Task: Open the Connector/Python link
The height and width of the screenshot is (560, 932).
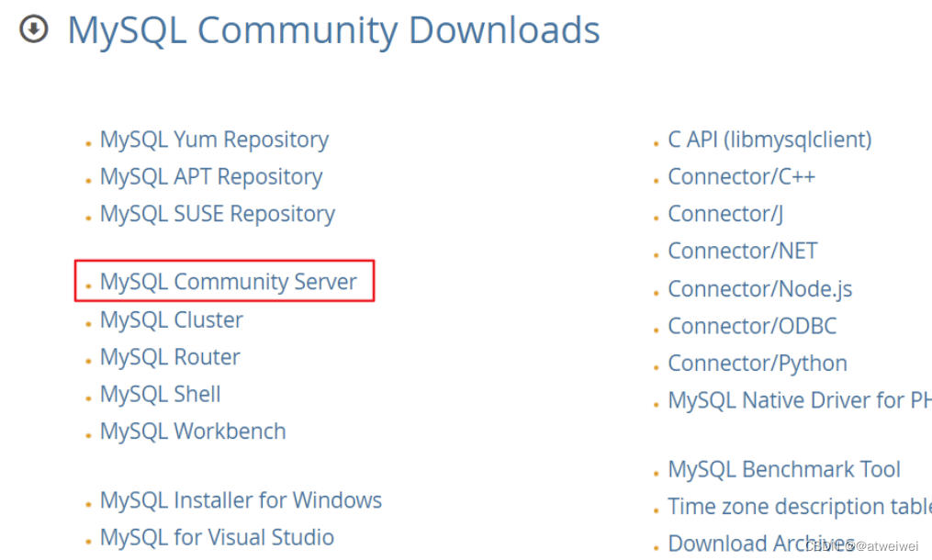Action: pos(758,364)
